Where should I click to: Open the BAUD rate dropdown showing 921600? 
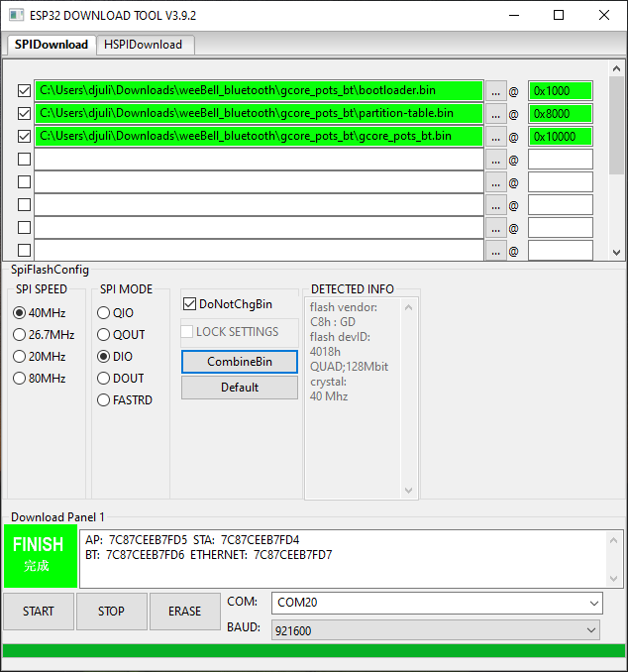[436, 630]
